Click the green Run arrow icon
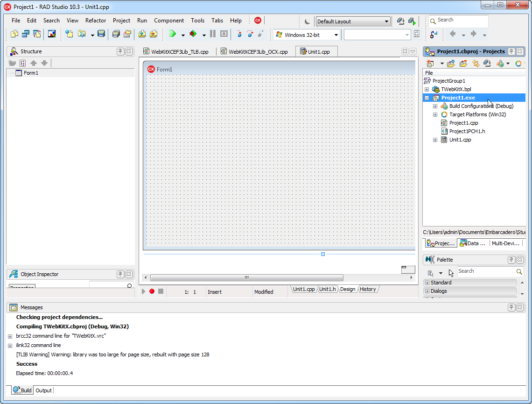 [173, 34]
